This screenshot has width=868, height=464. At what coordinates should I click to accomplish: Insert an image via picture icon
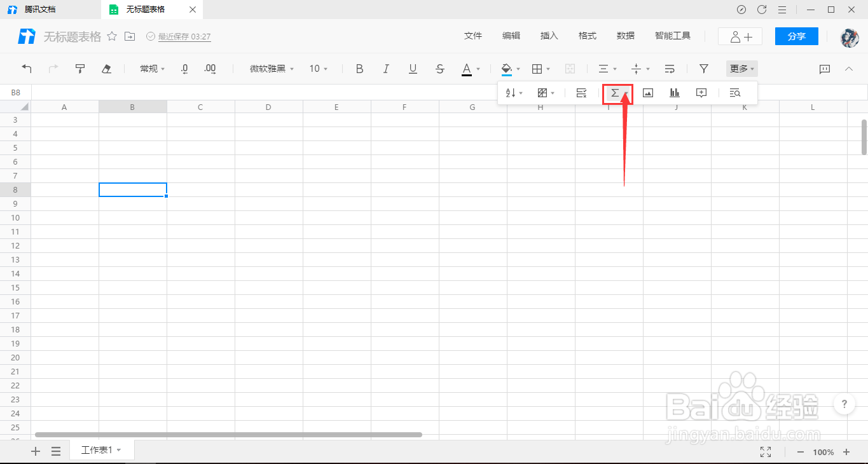point(648,93)
